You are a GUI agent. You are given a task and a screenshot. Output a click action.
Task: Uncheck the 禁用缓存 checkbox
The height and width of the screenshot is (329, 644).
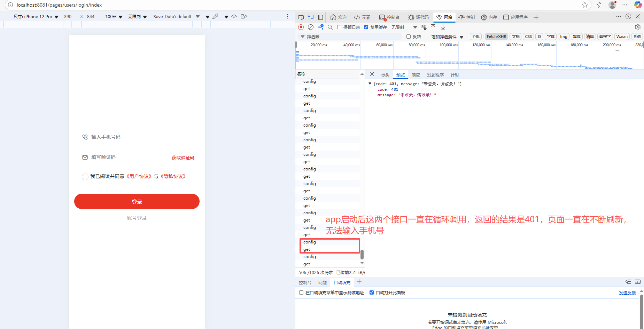click(366, 27)
